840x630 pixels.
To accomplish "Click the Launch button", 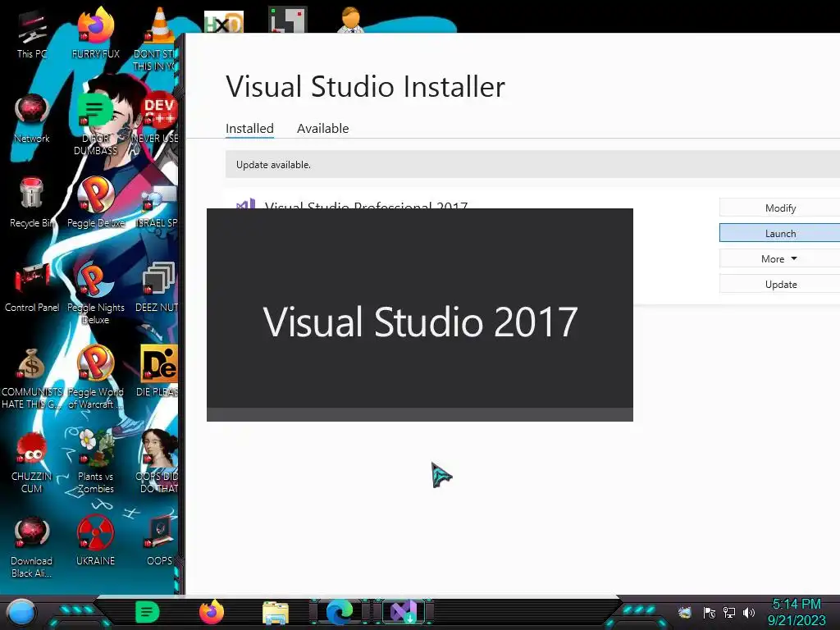I will (780, 233).
